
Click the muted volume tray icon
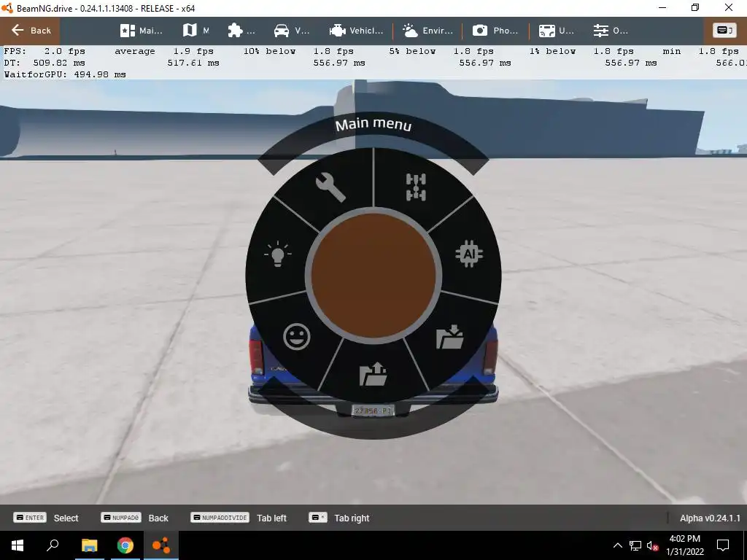652,545
